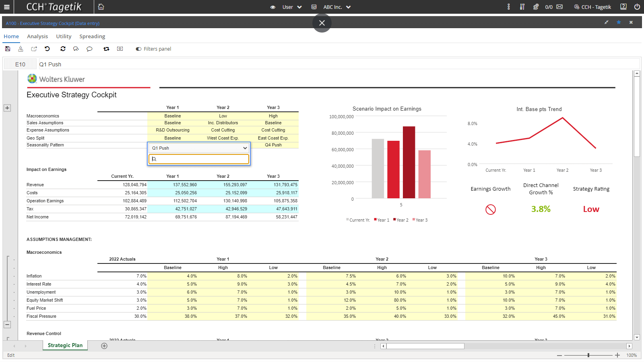Toggle the blue favorite star
644x362 pixels.
[619, 23]
